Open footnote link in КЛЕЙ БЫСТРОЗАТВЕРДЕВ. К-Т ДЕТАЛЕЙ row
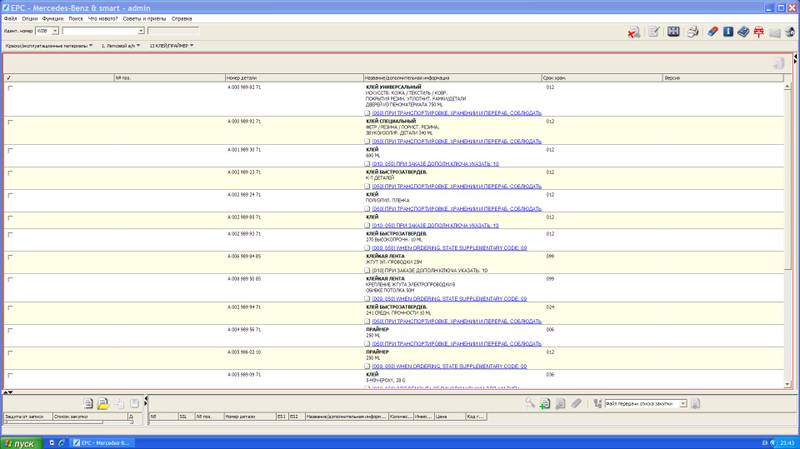 [457, 186]
